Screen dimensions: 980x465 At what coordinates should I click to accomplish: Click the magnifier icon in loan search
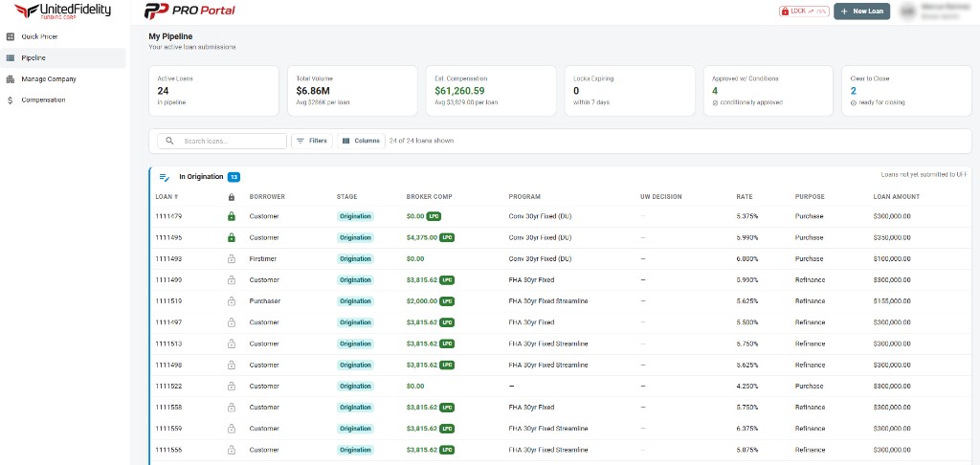click(169, 141)
